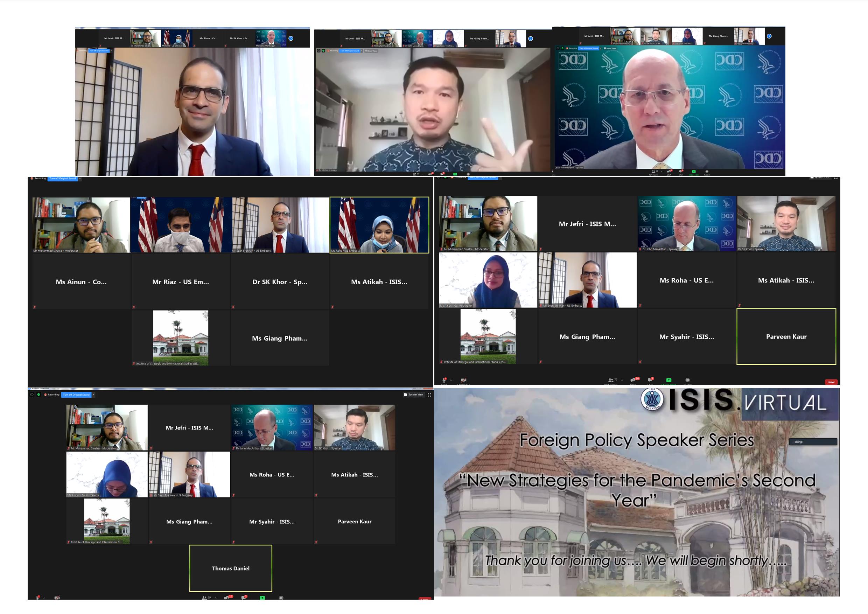Select Ms Atikah - ISIS... tile in Thomas Daniel gallery

pos(354,474)
